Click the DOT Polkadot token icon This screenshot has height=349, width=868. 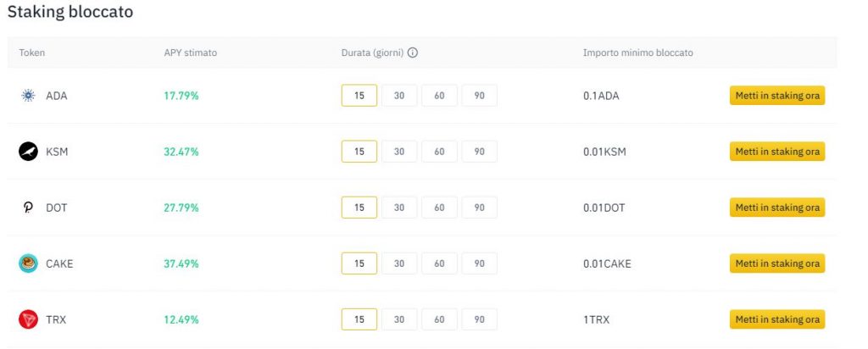(28, 208)
